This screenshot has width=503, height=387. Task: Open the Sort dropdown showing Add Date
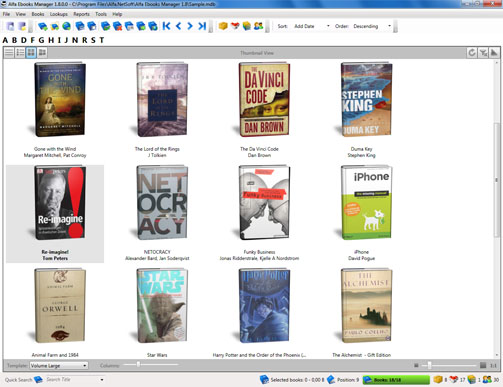coord(311,26)
